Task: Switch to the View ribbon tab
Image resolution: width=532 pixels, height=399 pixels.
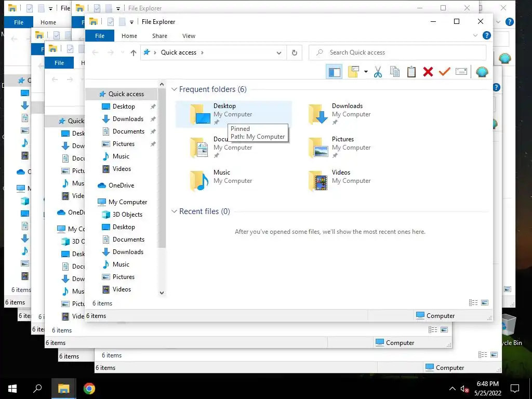Action: [189, 36]
